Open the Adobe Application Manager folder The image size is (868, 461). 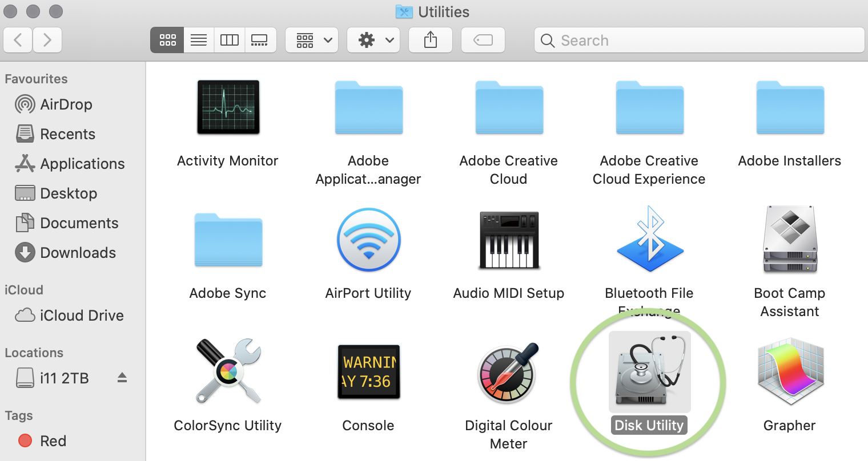[368, 107]
